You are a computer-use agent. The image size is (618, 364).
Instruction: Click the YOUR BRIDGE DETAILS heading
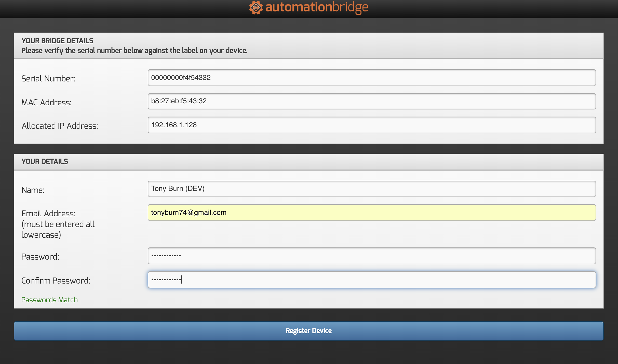(57, 41)
